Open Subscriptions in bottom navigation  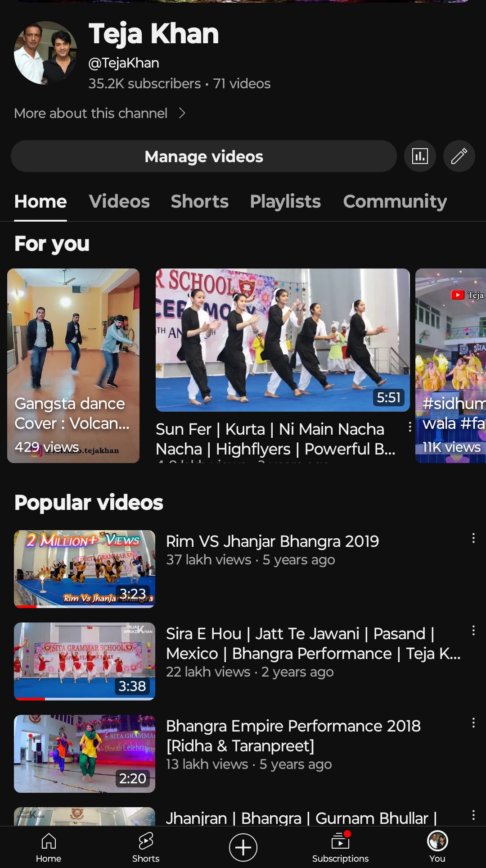pos(340,847)
